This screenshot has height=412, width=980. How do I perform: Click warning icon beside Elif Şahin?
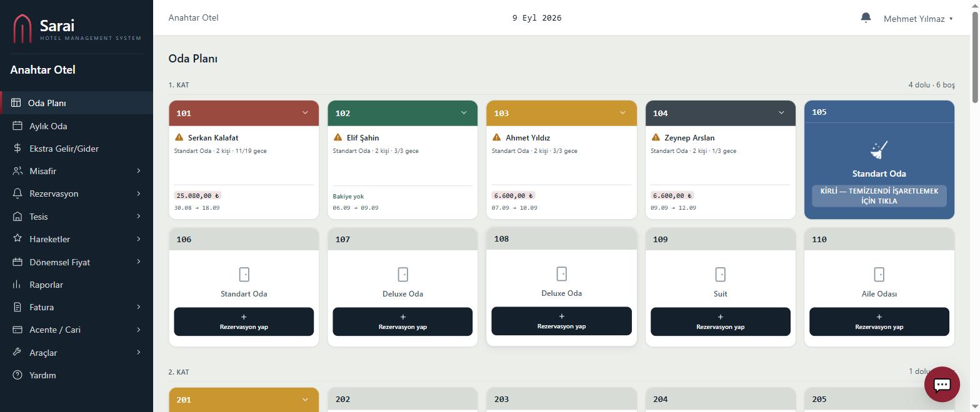tap(338, 137)
